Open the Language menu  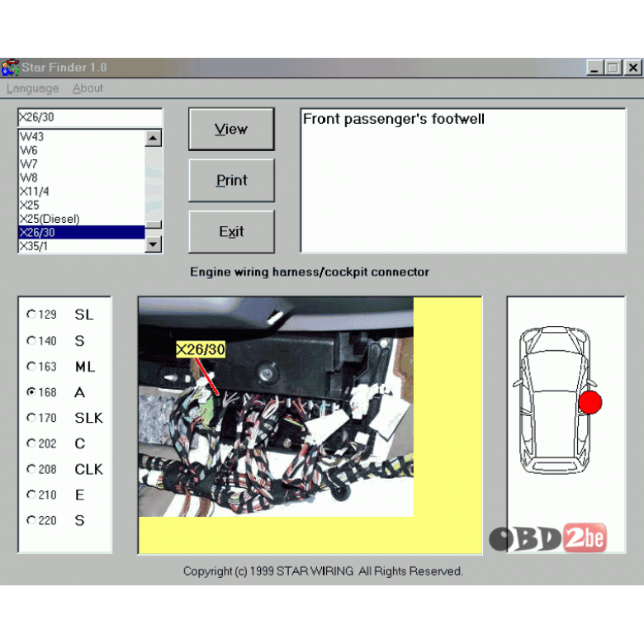coord(32,88)
